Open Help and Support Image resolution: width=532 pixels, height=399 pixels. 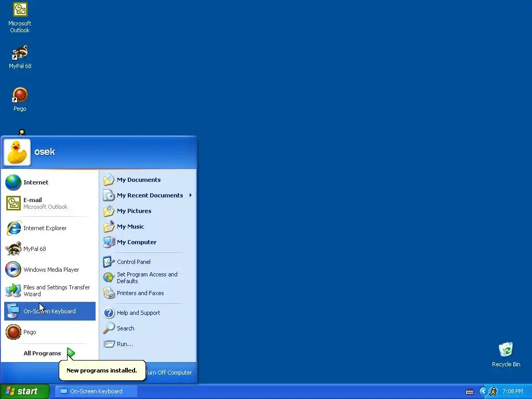pyautogui.click(x=148, y=313)
